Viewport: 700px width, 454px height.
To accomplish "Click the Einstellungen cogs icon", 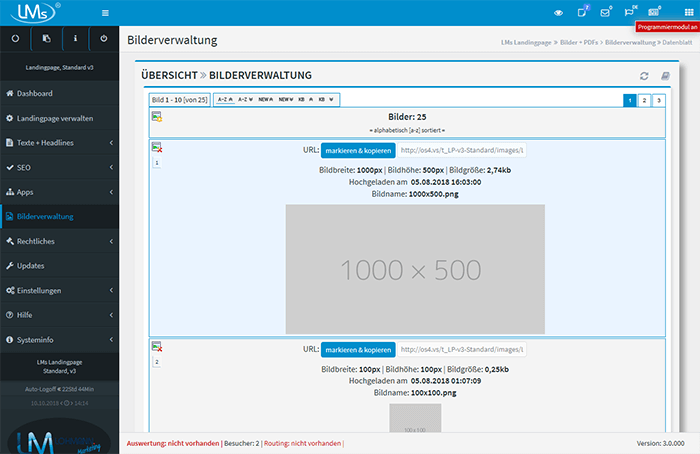I will coord(10,290).
